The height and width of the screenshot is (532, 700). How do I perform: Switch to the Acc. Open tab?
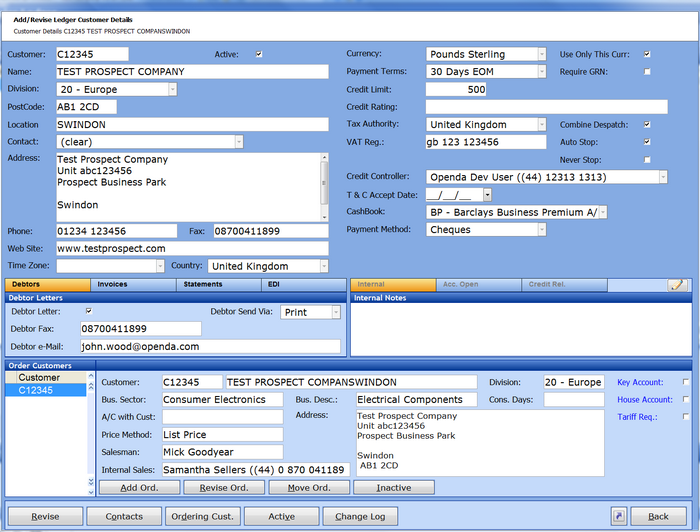click(x=479, y=285)
